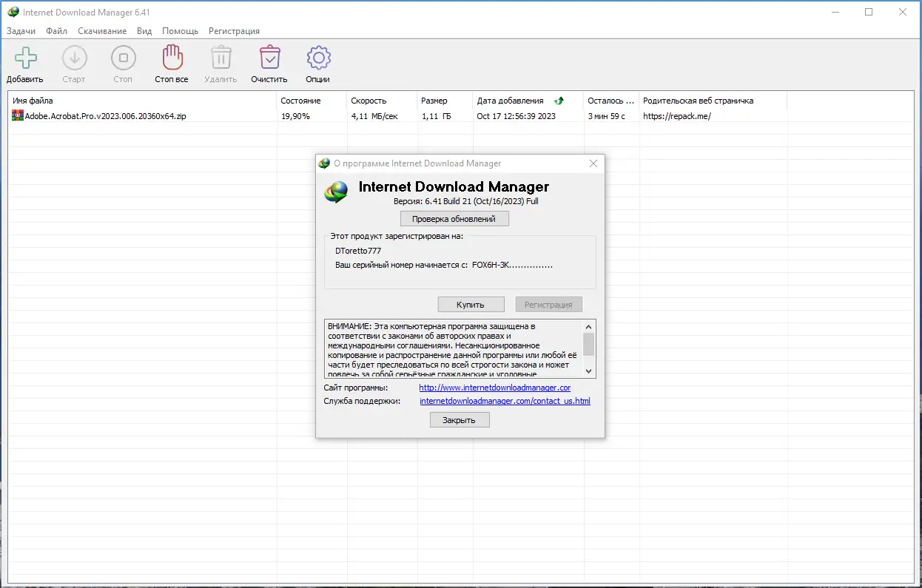The height and width of the screenshot is (588, 922).
Task: Sort by Дата добавления column header
Action: tap(528, 101)
